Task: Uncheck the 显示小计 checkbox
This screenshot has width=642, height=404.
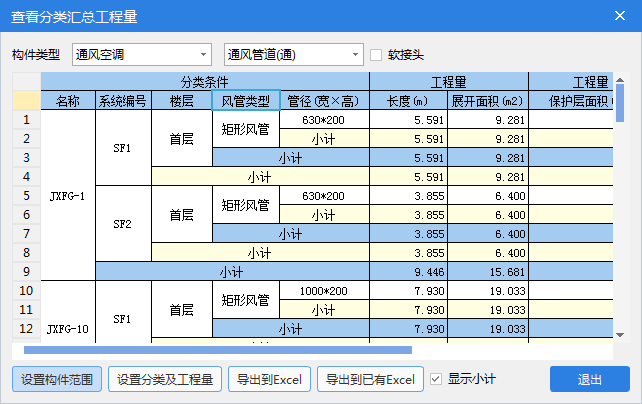Action: point(435,379)
